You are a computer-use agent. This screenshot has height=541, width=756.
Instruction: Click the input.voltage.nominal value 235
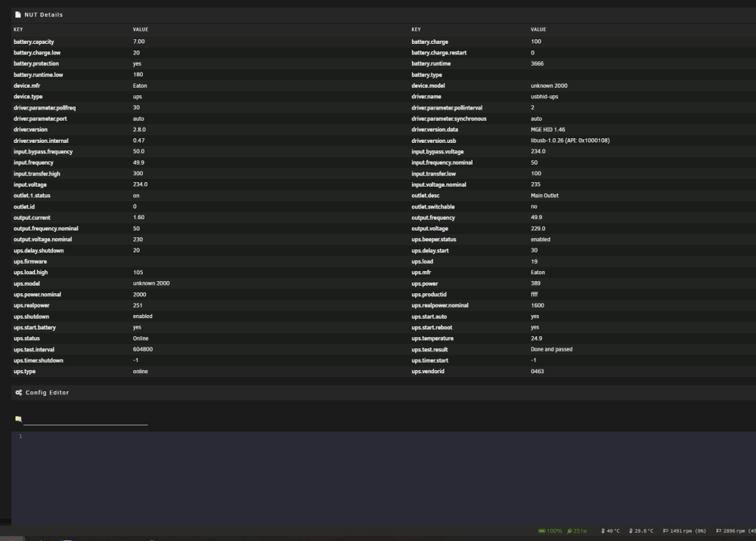(x=536, y=184)
